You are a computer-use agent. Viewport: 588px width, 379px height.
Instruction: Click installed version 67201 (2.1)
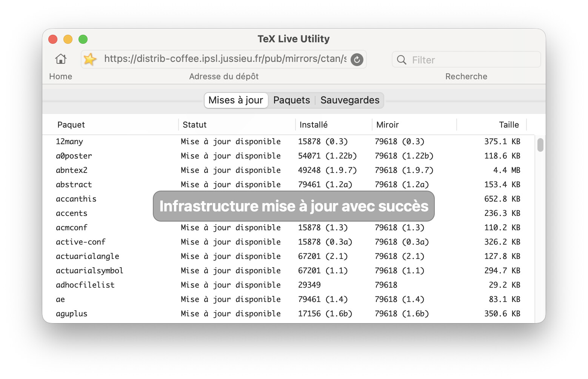pyautogui.click(x=323, y=256)
